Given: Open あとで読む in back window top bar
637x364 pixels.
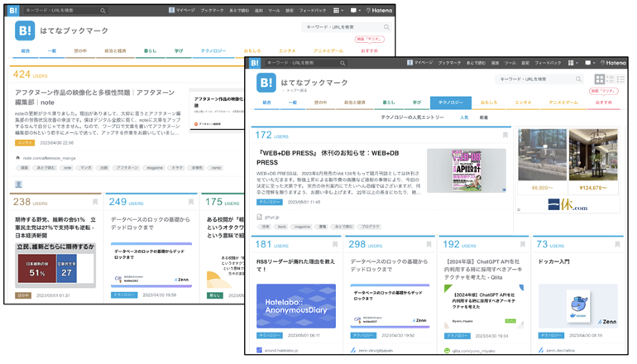Looking at the screenshot, I should tap(239, 11).
